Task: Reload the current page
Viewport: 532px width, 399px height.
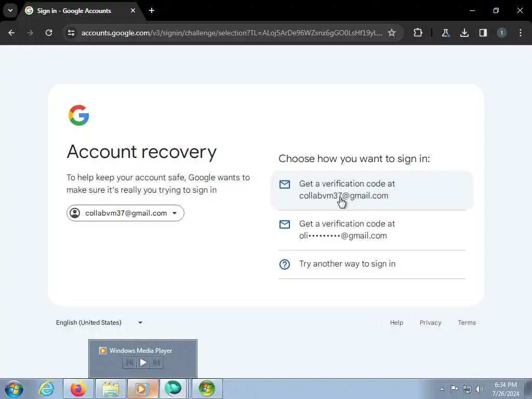Action: click(x=49, y=33)
